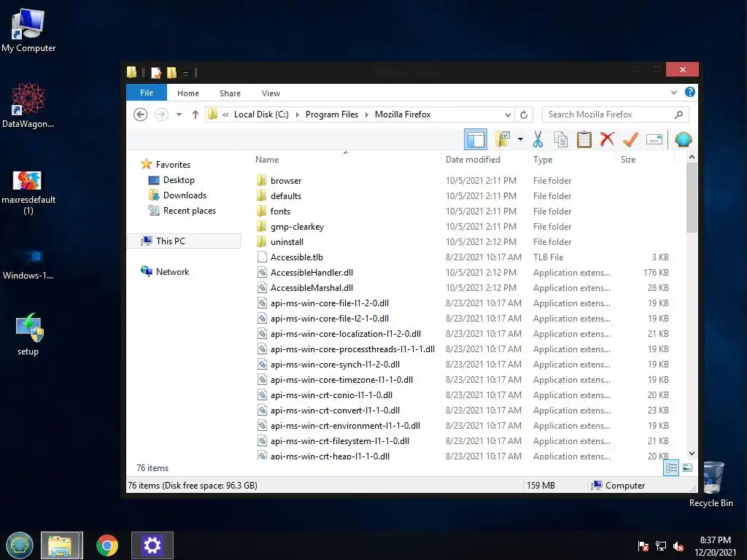
Task: Switch to the Home ribbon tab
Action: (x=188, y=93)
